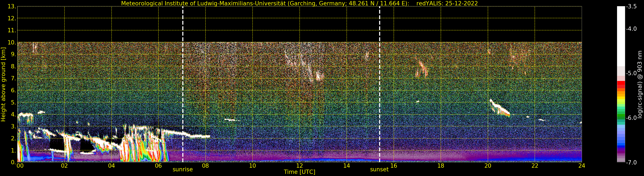
Task: Click the '04' time axis tick label
Action: (x=111, y=166)
